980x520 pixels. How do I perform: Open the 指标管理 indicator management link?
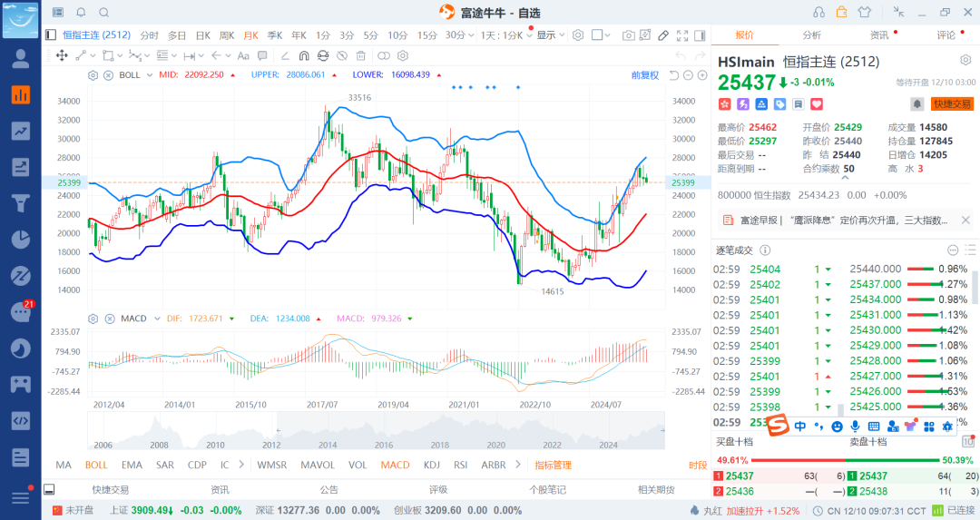[x=553, y=465]
